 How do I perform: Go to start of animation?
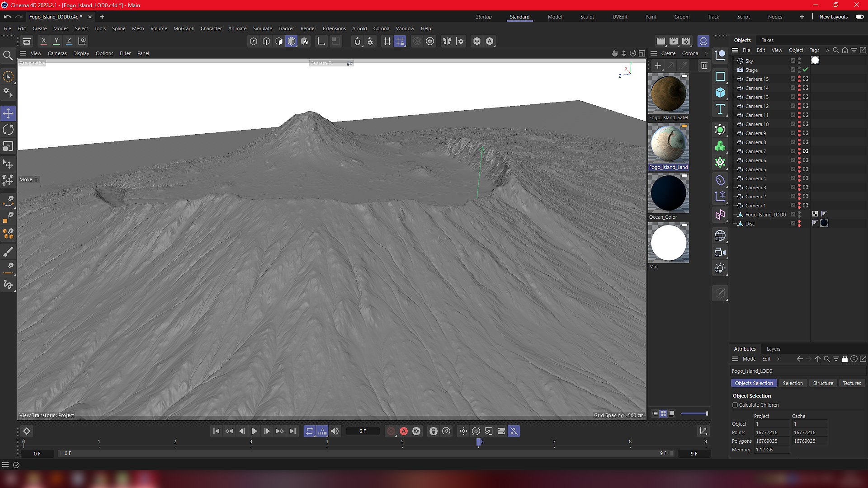point(216,431)
